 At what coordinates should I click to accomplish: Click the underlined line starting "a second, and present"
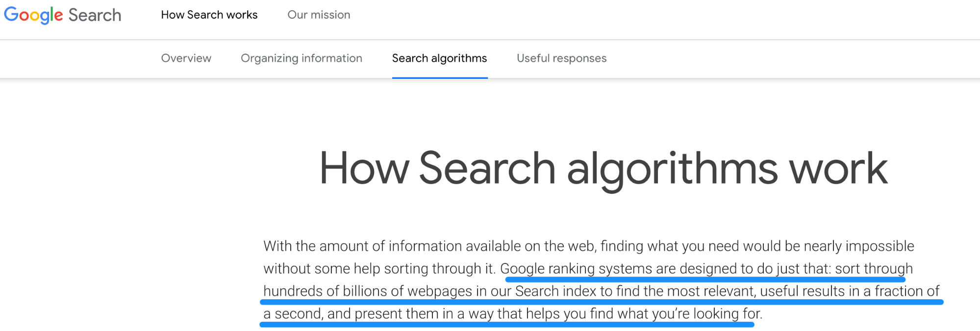513,313
